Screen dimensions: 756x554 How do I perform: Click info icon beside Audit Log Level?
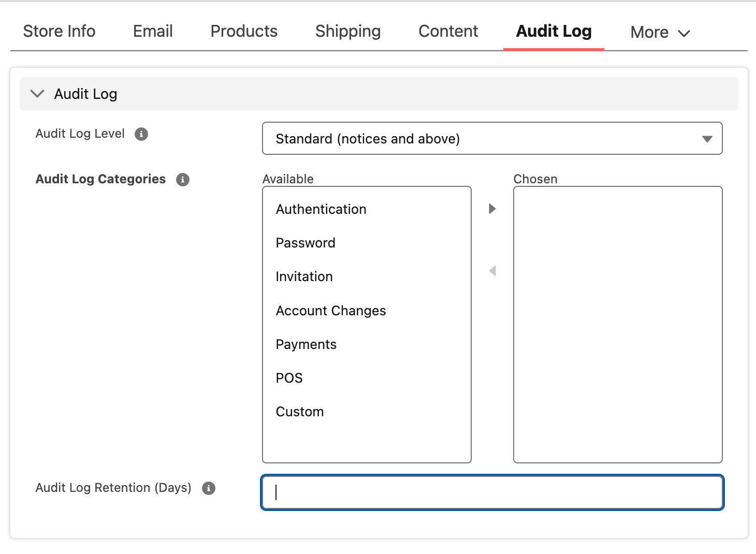click(x=141, y=134)
